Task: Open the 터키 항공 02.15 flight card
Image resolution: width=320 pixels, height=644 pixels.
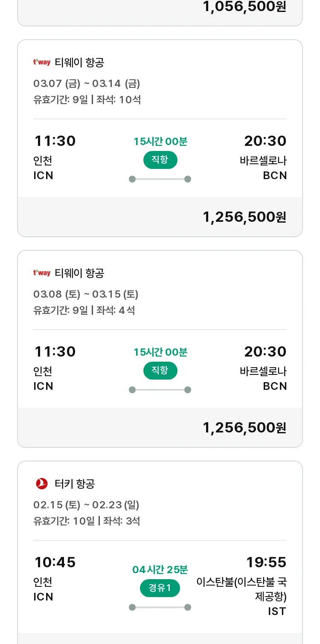Action: point(160,552)
